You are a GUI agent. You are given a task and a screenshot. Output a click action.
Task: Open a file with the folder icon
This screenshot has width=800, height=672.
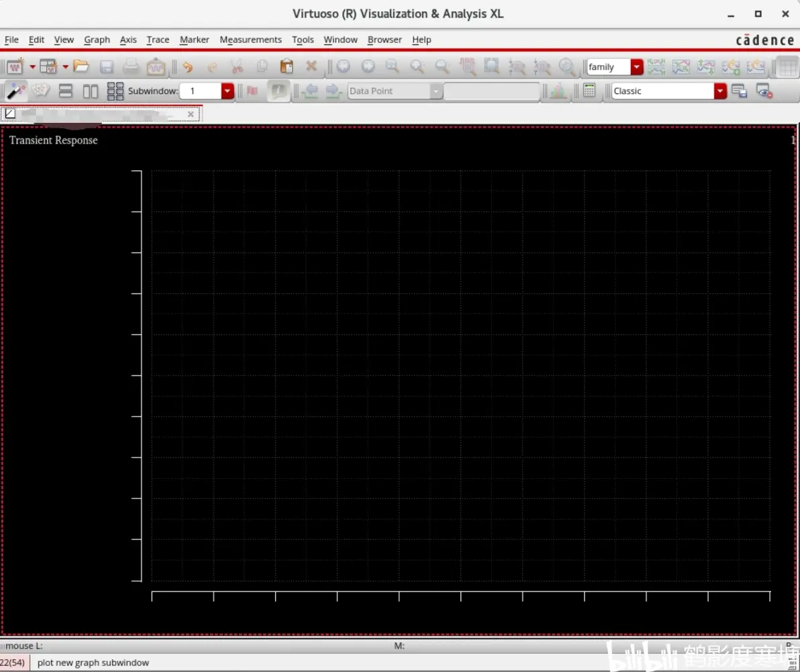81,66
